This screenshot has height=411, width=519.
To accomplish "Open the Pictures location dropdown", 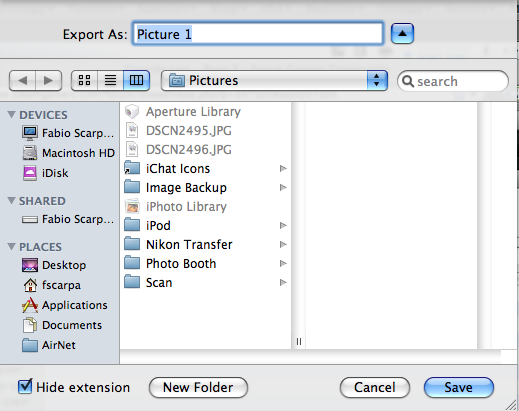I will coord(274,80).
